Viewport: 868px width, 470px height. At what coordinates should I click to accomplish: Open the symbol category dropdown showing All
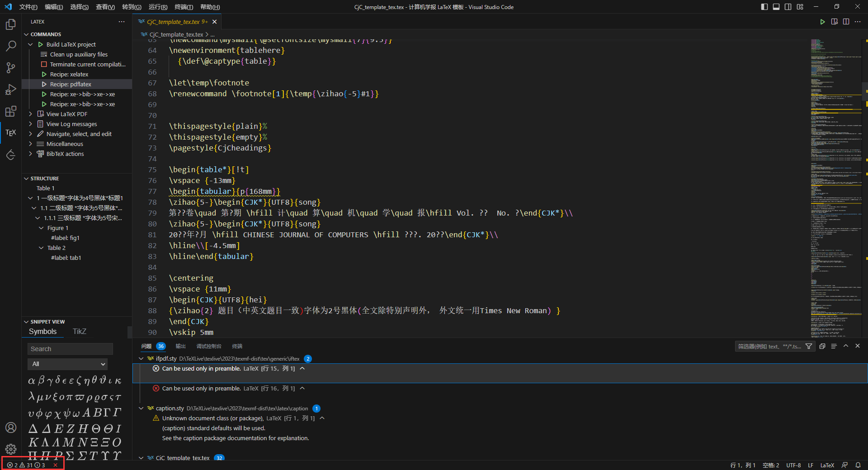[67, 364]
